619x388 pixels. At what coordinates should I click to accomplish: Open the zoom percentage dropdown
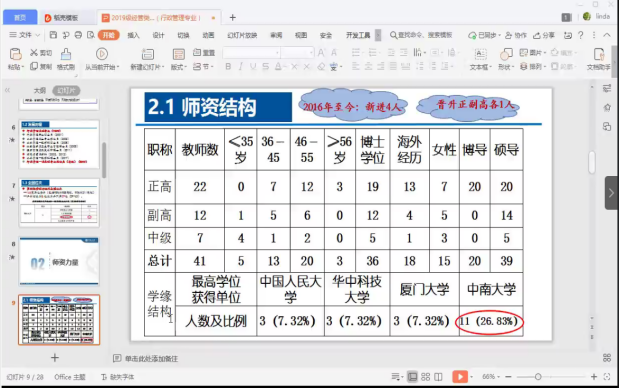(x=491, y=377)
